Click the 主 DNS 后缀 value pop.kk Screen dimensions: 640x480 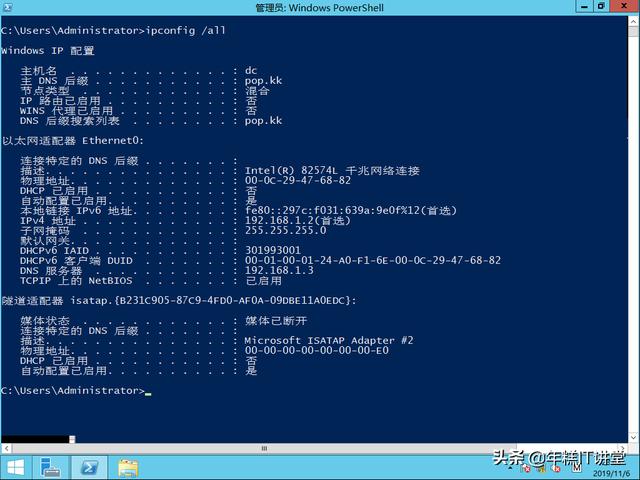coord(263,81)
